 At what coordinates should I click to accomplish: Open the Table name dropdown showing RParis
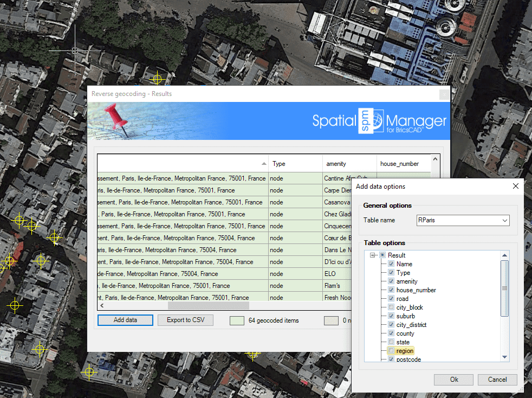click(504, 220)
